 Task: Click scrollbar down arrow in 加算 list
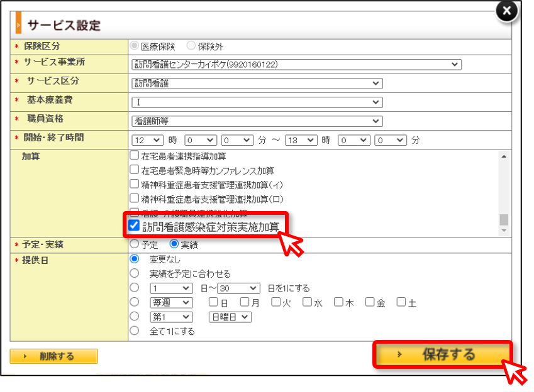[x=504, y=231]
